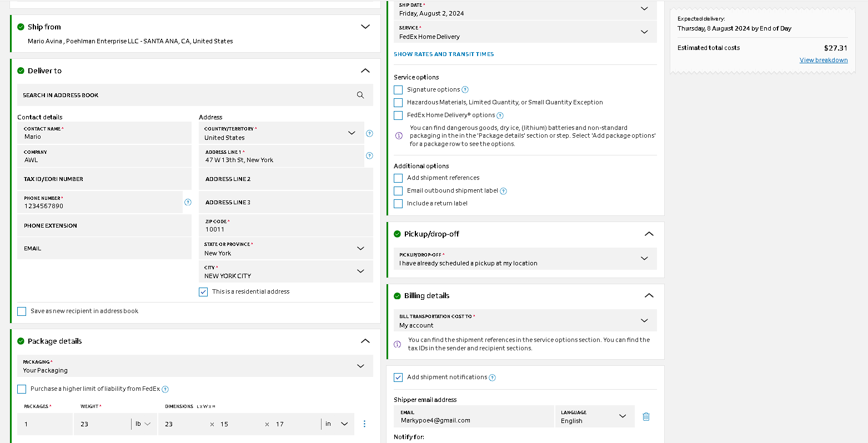Open dimensions unit in dropdown
The image size is (868, 443).
click(x=337, y=424)
